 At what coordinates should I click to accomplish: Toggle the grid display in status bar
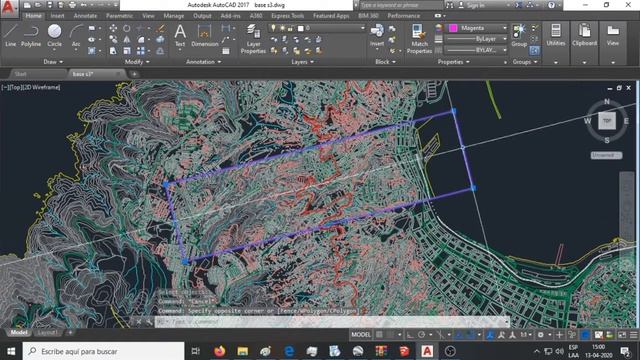click(379, 335)
